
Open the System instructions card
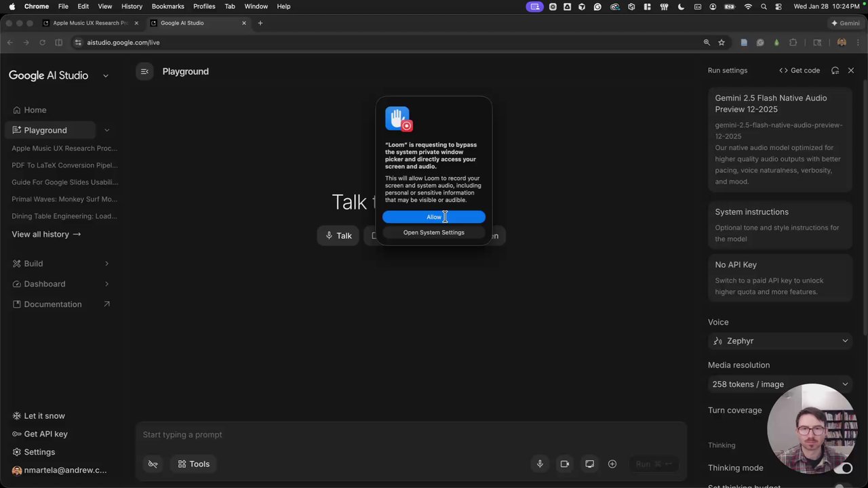(x=780, y=224)
